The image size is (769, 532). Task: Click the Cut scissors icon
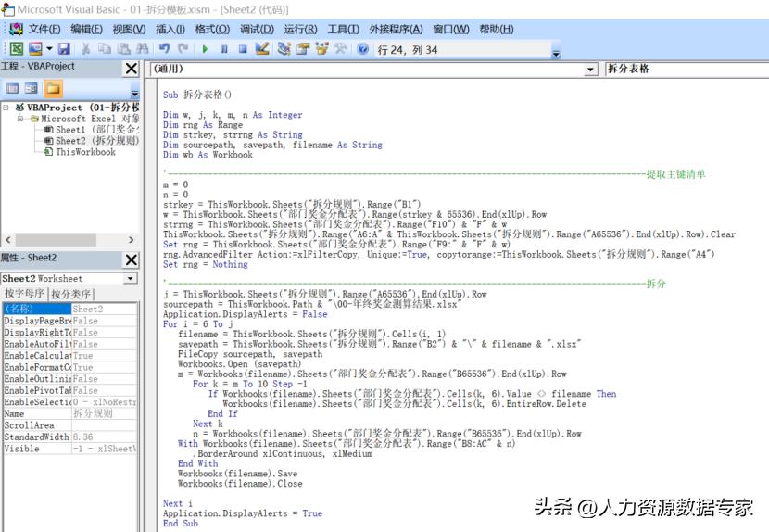coord(86,48)
